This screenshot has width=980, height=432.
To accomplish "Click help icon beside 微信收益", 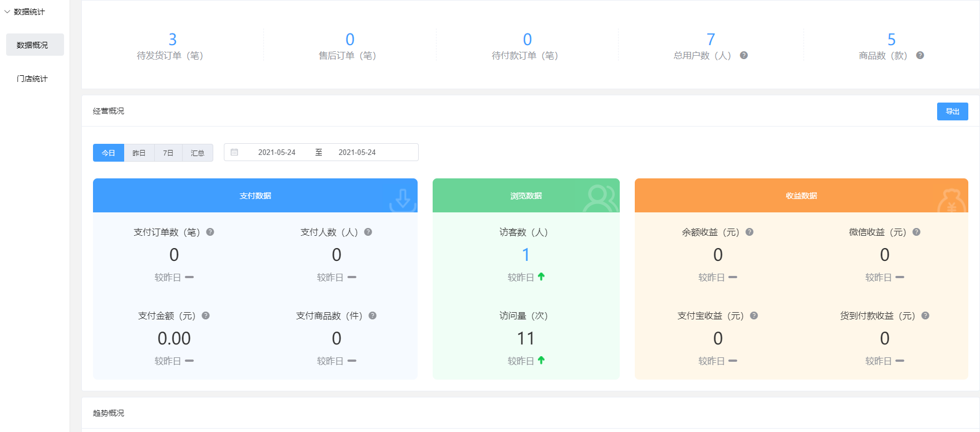I will pyautogui.click(x=917, y=232).
